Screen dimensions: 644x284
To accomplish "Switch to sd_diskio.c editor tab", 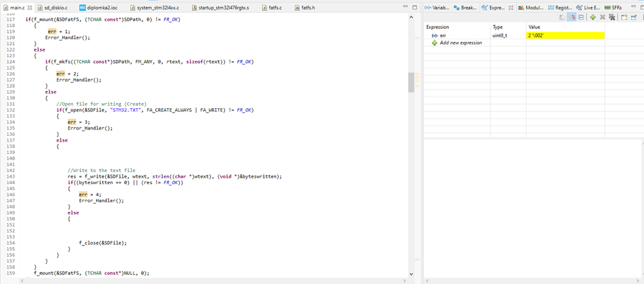I will pyautogui.click(x=53, y=8).
